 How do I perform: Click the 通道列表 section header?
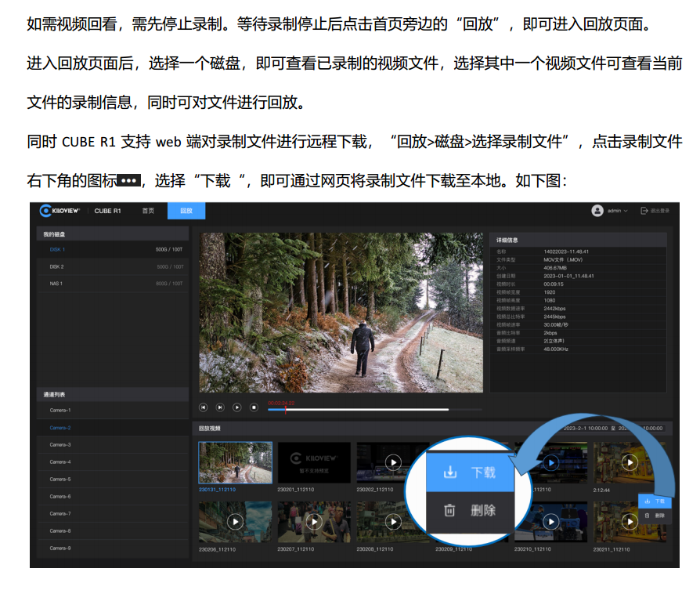pyautogui.click(x=113, y=394)
